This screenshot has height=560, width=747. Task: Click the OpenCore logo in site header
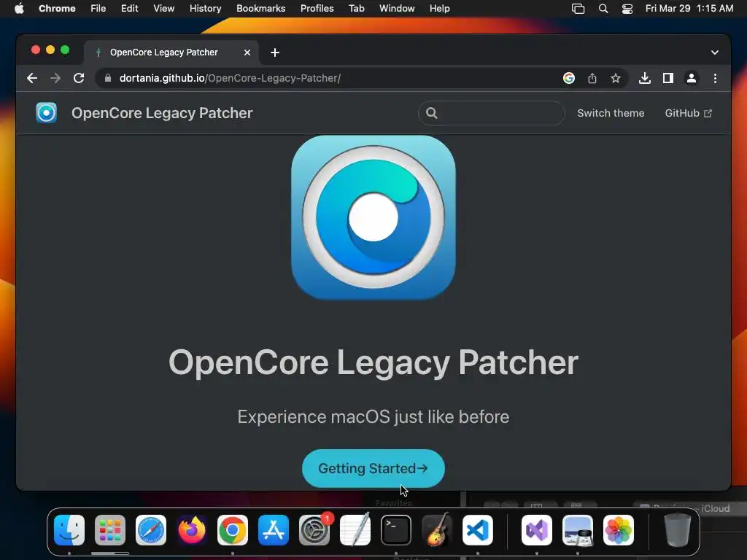tap(46, 113)
